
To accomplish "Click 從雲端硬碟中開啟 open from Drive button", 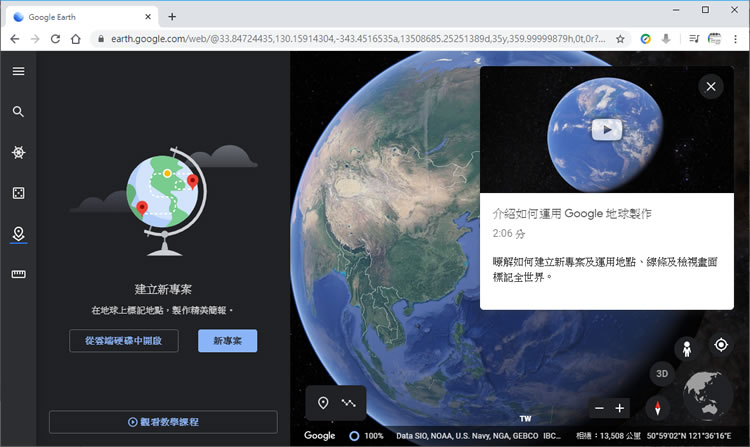I will 124,341.
